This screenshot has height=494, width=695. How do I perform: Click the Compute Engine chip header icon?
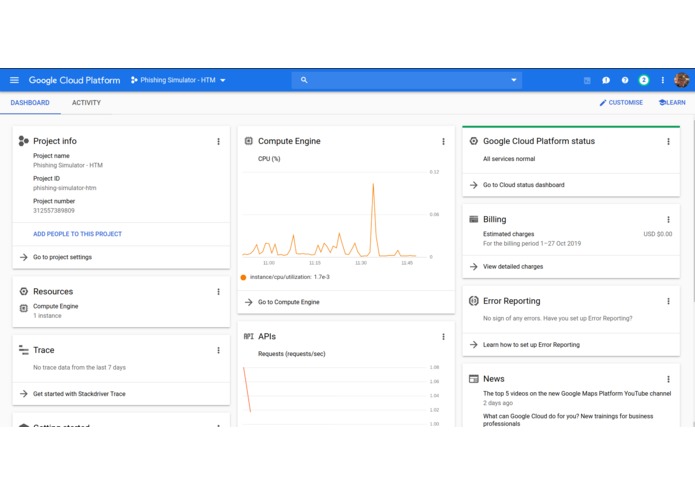tap(249, 141)
